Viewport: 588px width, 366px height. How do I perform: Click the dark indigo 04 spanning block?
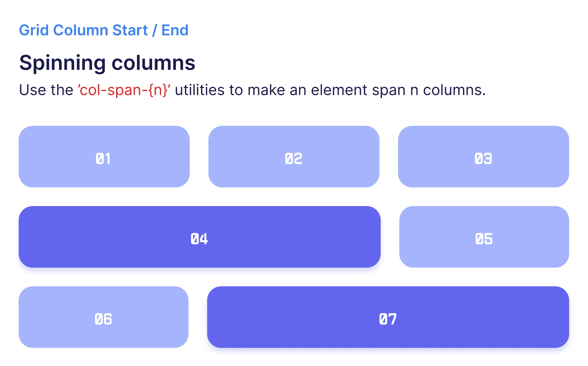click(x=200, y=237)
